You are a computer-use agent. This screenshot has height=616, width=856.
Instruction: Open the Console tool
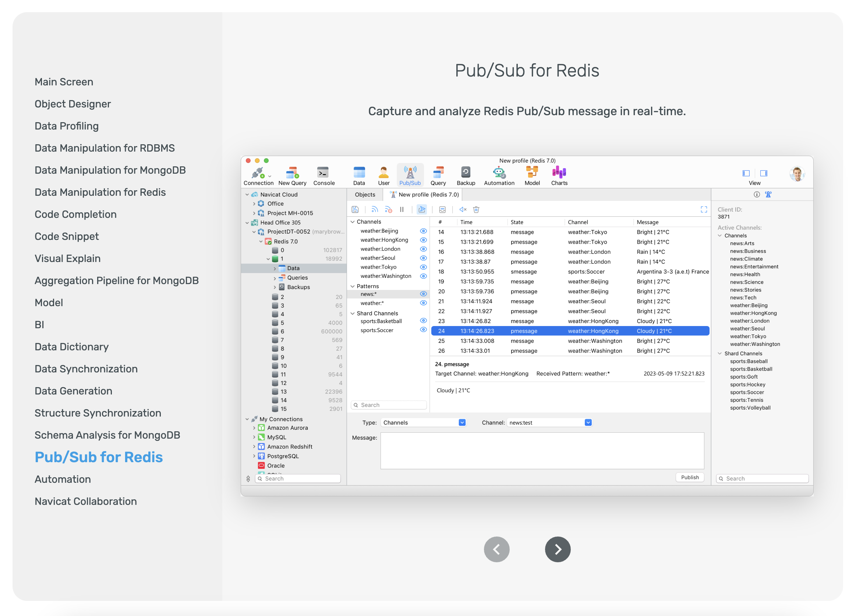point(323,176)
